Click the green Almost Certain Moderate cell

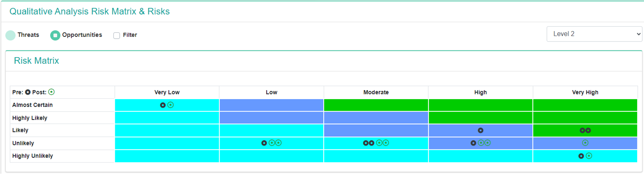point(376,105)
